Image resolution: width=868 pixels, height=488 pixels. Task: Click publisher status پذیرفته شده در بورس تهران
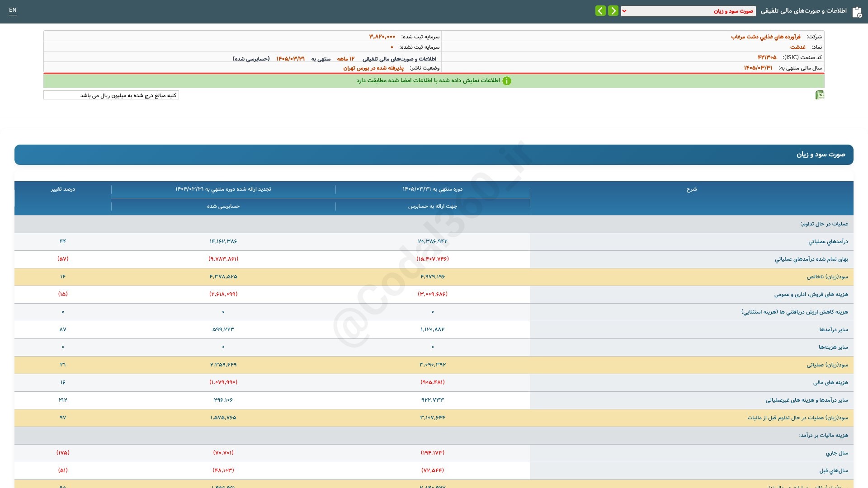pos(373,68)
